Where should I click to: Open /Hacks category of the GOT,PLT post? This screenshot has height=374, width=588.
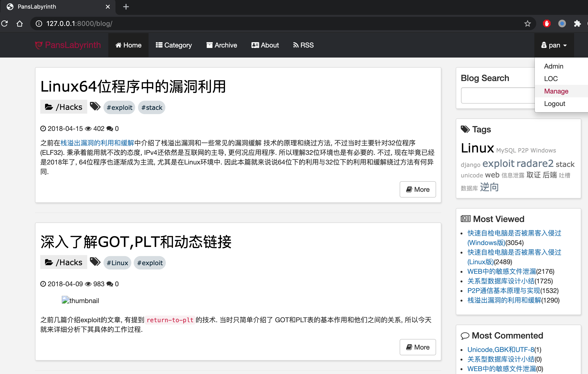pos(63,262)
